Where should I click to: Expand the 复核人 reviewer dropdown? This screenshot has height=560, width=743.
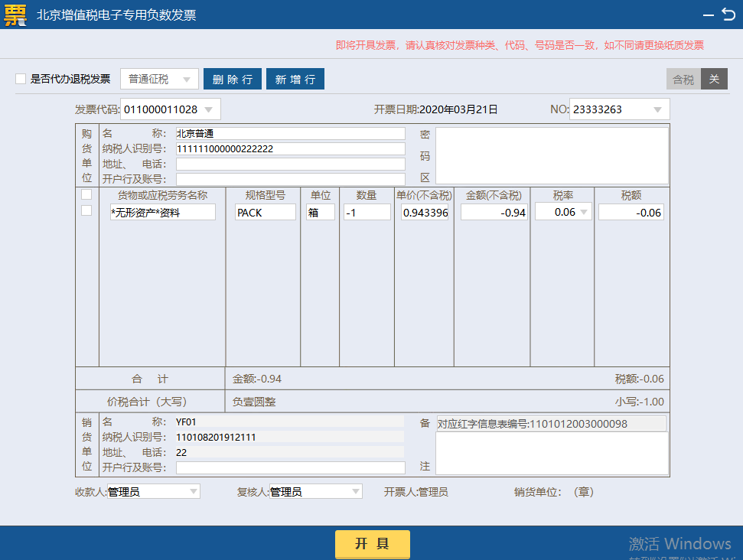point(354,491)
